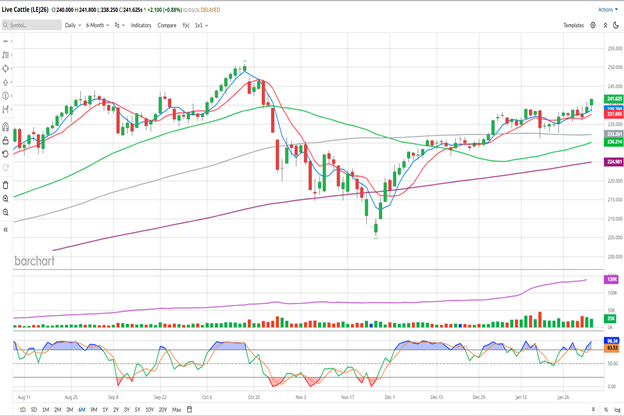Select the 5Y time range
The height and width of the screenshot is (416, 624).
click(137, 409)
